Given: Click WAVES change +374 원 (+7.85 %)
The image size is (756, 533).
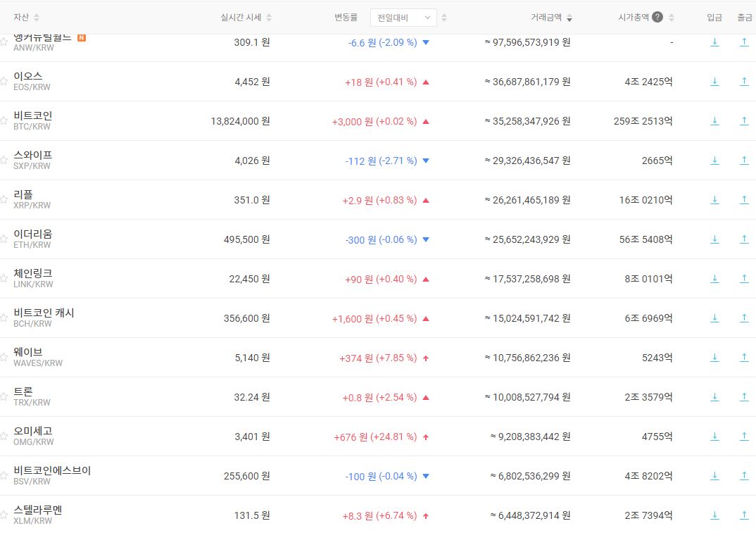Looking at the screenshot, I should point(378,358).
